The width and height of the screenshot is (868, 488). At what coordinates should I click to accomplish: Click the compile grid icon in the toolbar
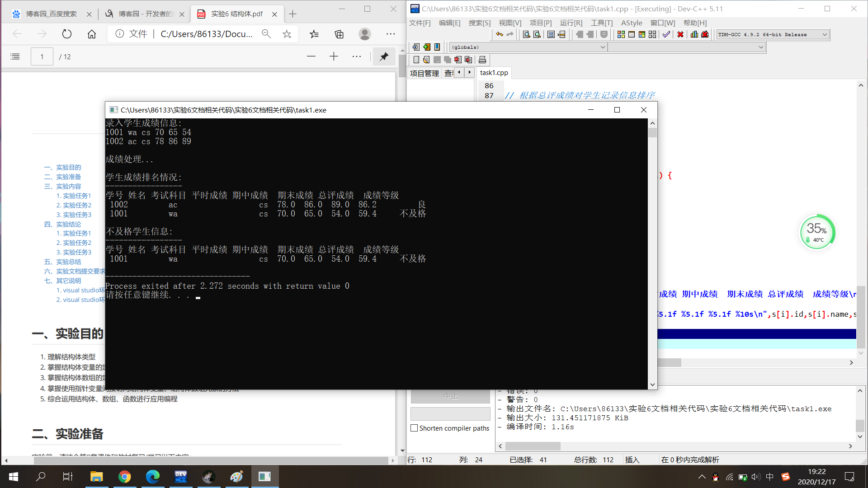pyautogui.click(x=621, y=34)
